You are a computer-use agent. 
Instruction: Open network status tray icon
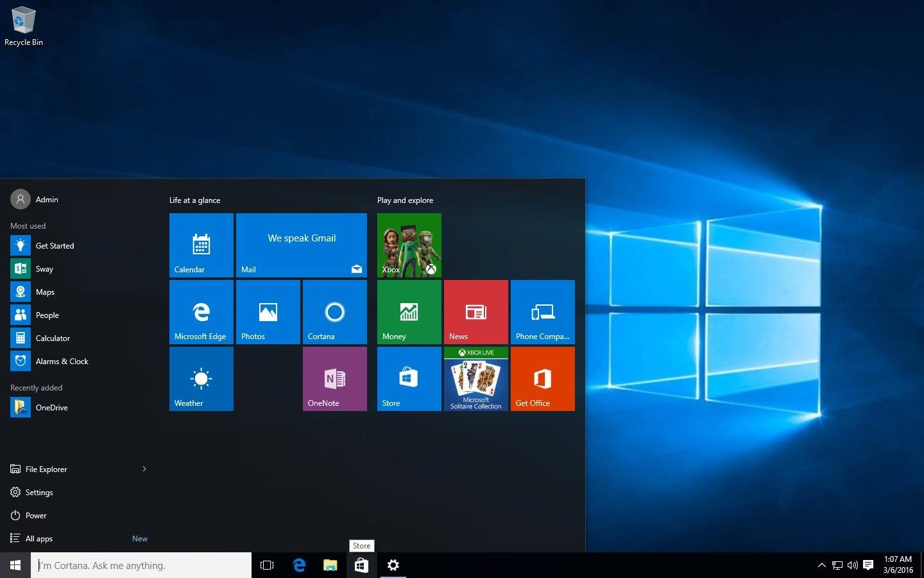[837, 565]
